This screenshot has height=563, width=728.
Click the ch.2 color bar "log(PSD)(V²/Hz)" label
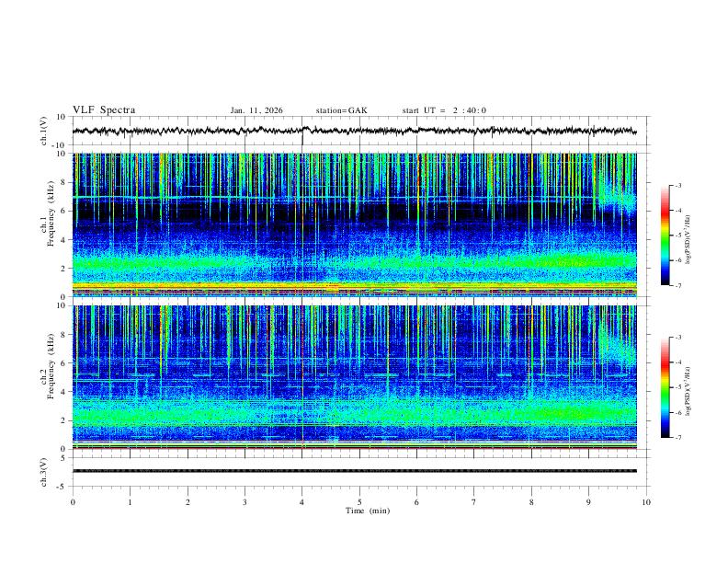(x=688, y=391)
